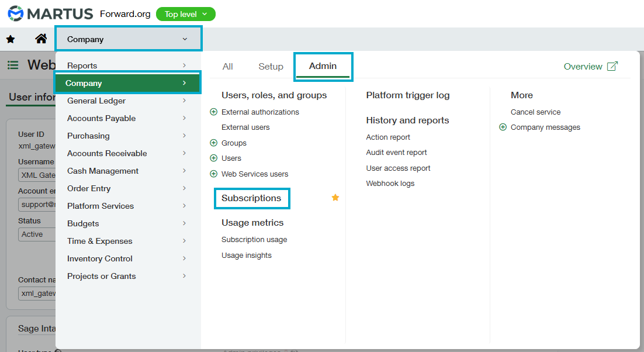Open Overview external link icon
The height and width of the screenshot is (352, 644).
pos(612,66)
